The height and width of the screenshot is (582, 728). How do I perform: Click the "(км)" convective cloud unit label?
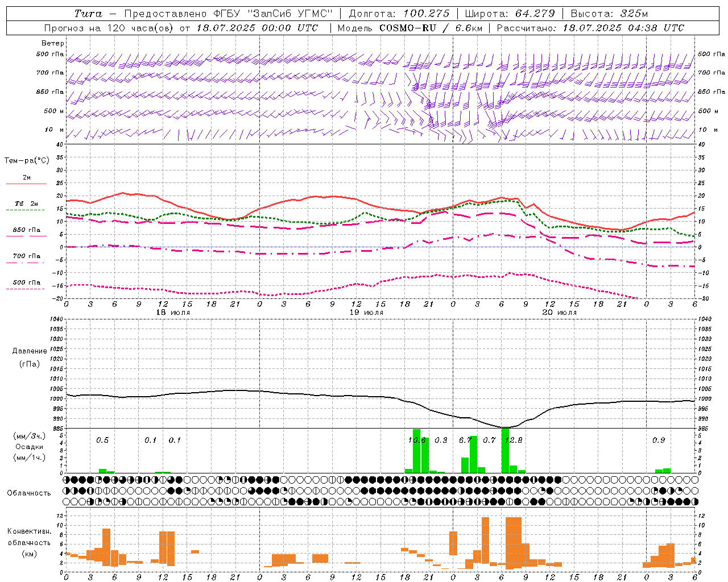click(30, 554)
